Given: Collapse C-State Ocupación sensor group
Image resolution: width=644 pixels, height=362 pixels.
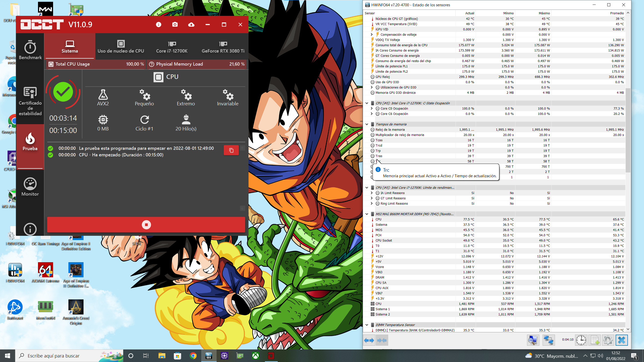Looking at the screenshot, I should pyautogui.click(x=367, y=103).
